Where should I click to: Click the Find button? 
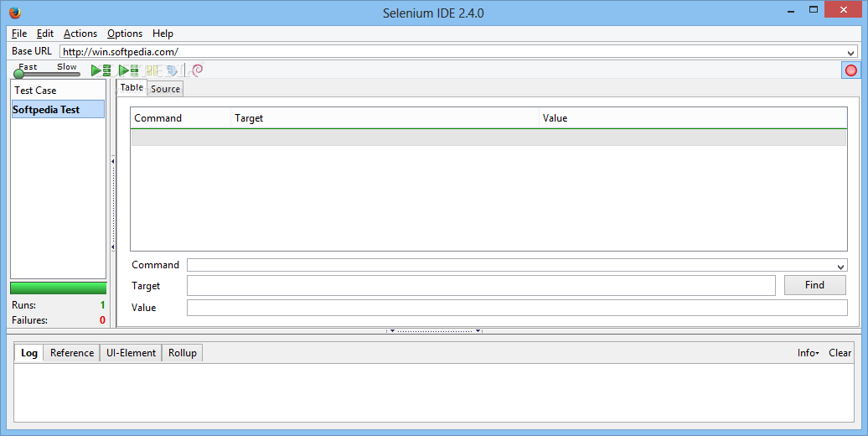click(815, 285)
